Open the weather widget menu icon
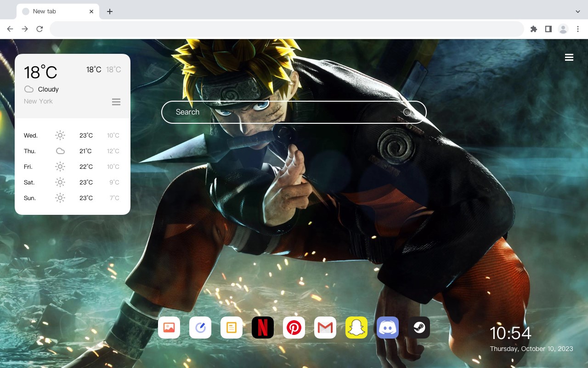Screen dimensions: 588x368 [116, 102]
